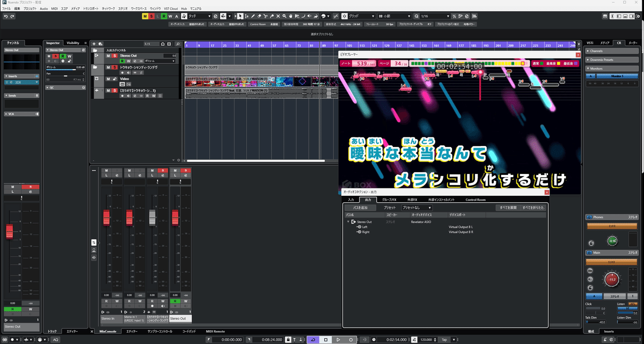Toggle solo on the karaoke audio track

(x=115, y=91)
